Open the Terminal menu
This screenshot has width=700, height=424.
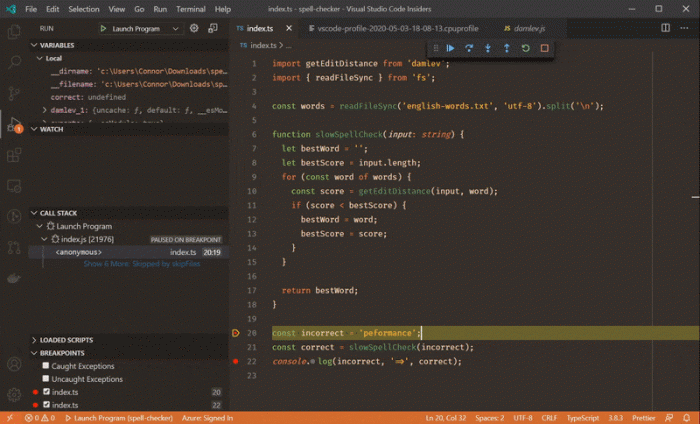[x=190, y=8]
